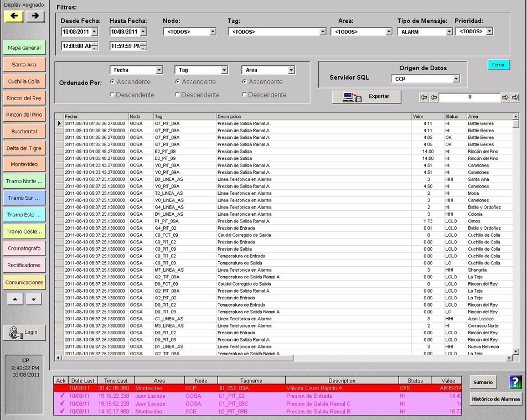
Task: Click the table vertical scrollbar down arrow
Action: [516, 351]
